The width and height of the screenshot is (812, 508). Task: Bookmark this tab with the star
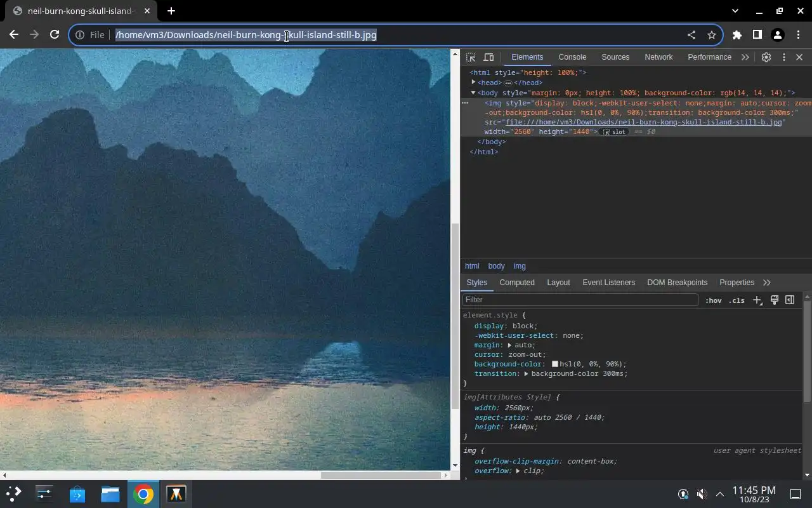[712, 35]
